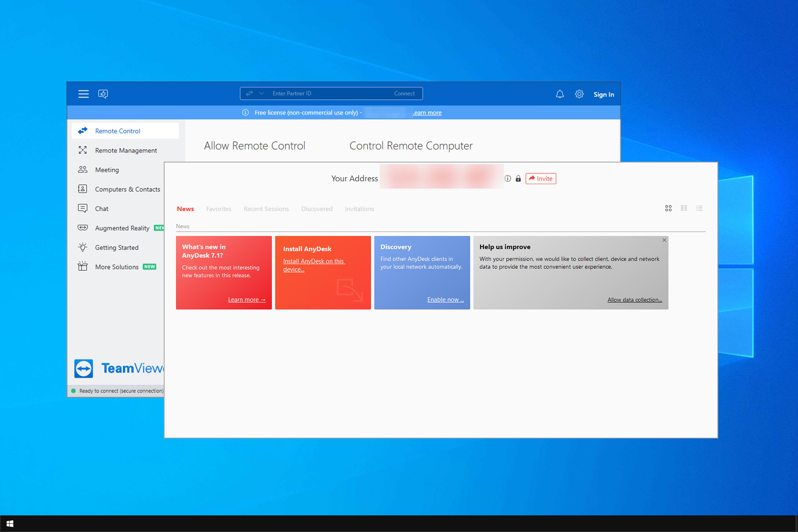Toggle the AnyDesk compact view layout
798x532 pixels.
point(684,208)
